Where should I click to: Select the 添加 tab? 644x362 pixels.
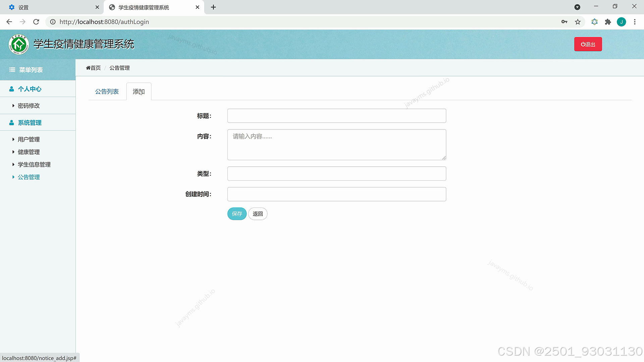[x=139, y=92]
